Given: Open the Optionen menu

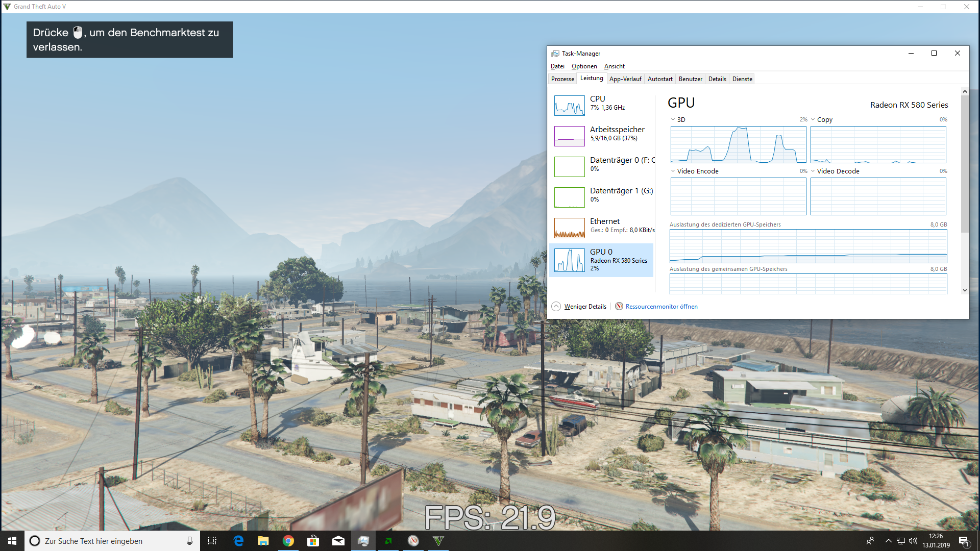Looking at the screenshot, I should click(x=584, y=66).
